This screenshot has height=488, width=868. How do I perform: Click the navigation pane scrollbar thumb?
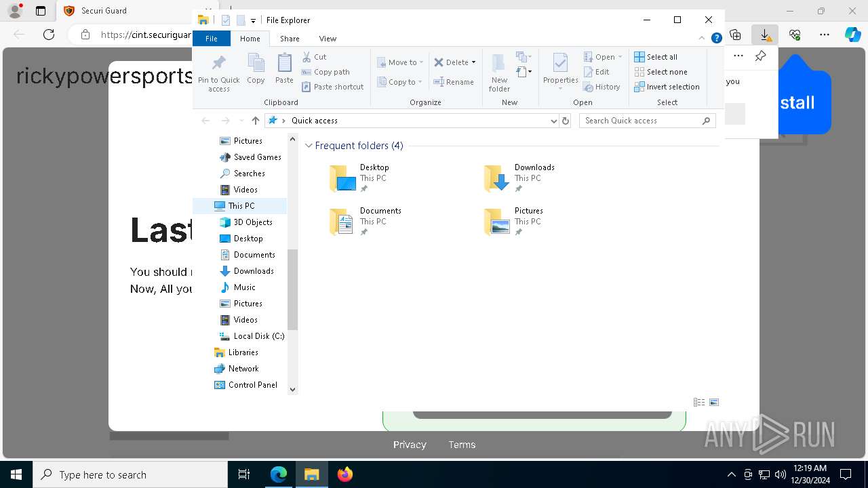293,289
